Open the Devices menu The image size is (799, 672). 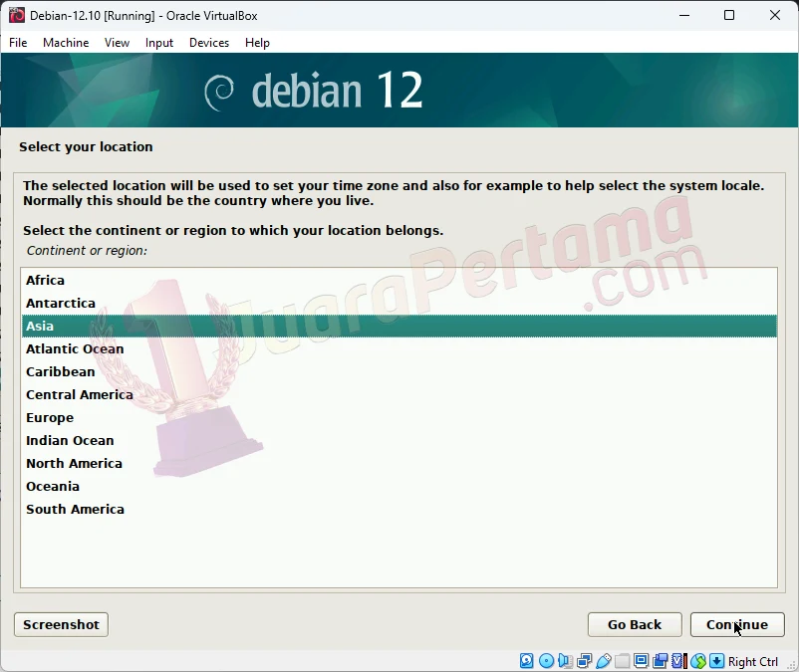click(209, 43)
